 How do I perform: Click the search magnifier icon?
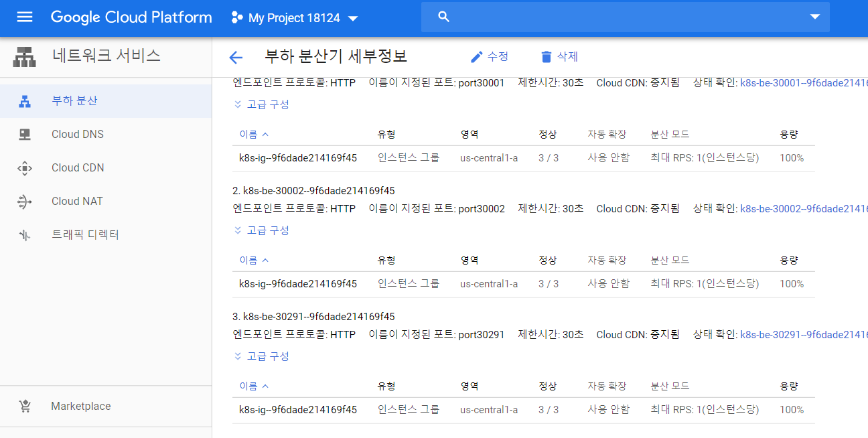pyautogui.click(x=443, y=17)
